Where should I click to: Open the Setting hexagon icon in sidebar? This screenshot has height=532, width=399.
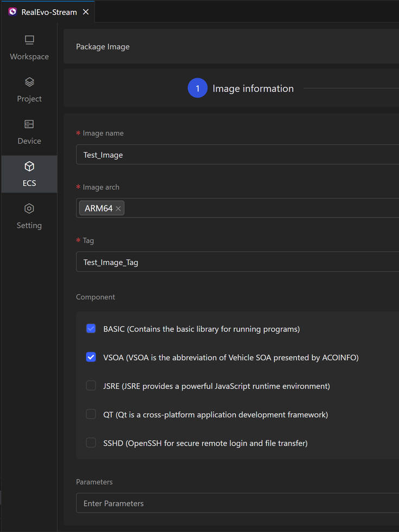29,208
